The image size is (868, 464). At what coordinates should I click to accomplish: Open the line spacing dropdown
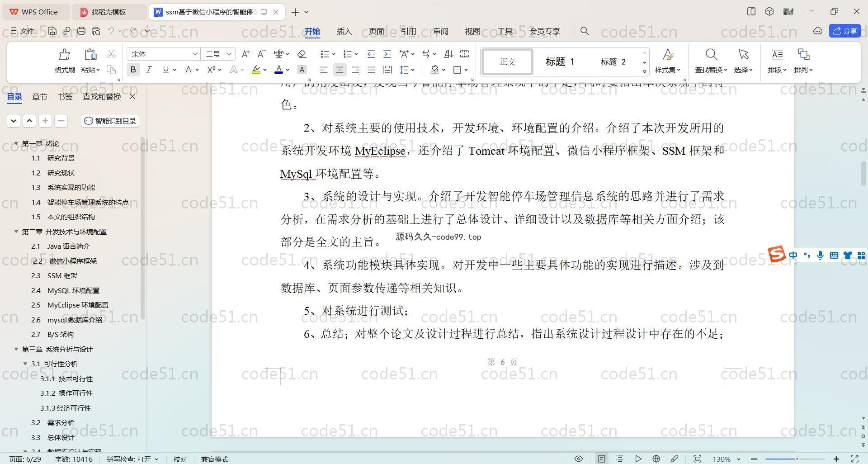pyautogui.click(x=413, y=70)
